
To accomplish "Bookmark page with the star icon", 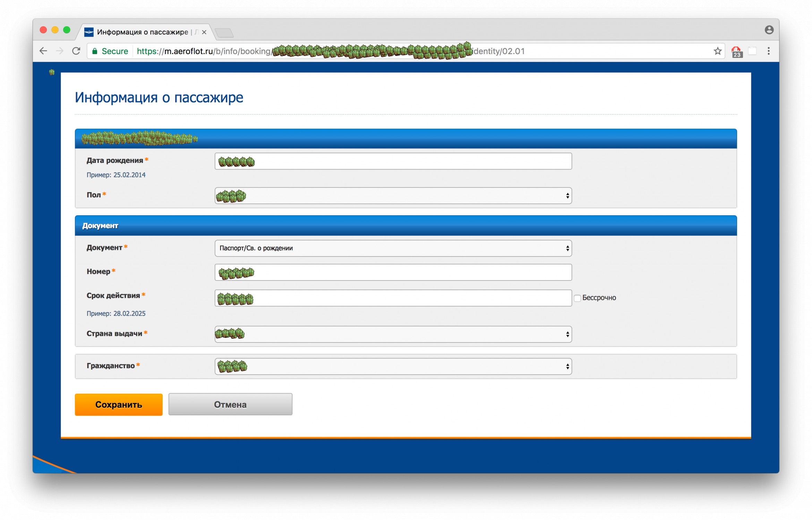I will click(x=718, y=51).
